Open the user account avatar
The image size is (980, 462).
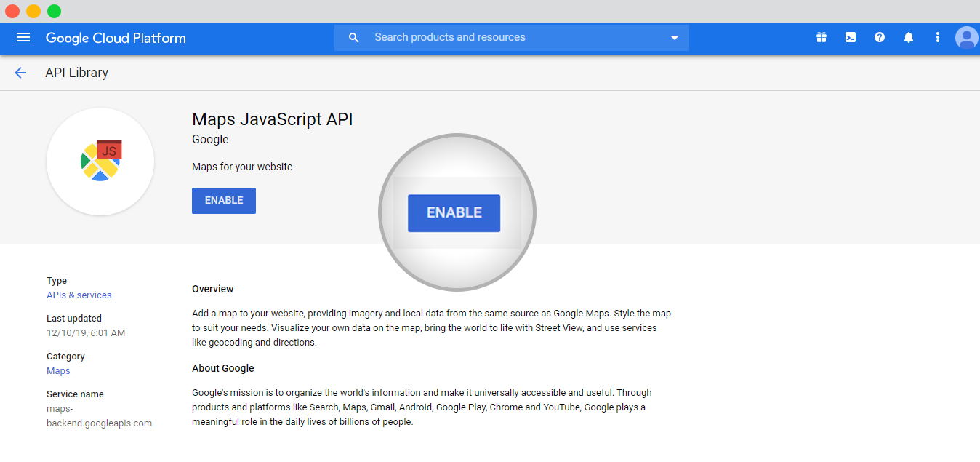[967, 37]
